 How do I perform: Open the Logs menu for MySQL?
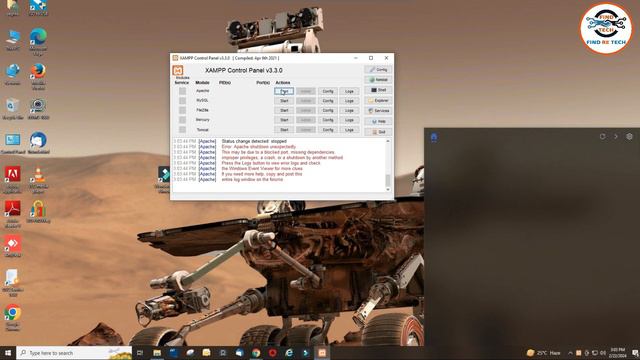click(349, 101)
